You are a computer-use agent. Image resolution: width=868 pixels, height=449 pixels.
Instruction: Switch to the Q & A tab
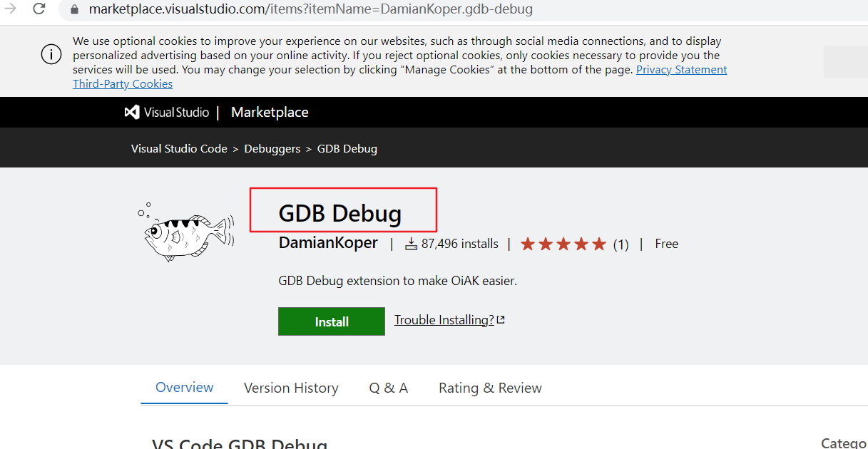click(x=389, y=388)
